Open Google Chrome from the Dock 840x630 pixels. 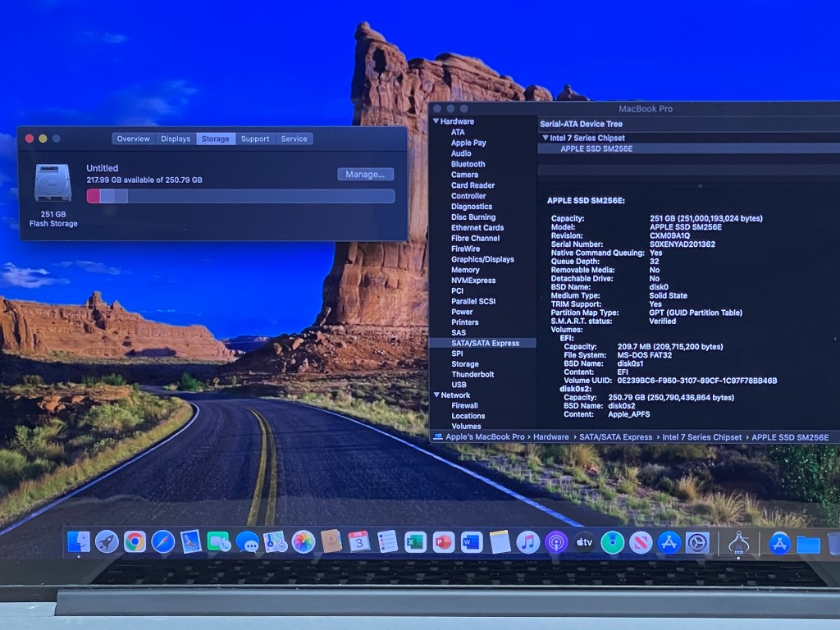[135, 541]
